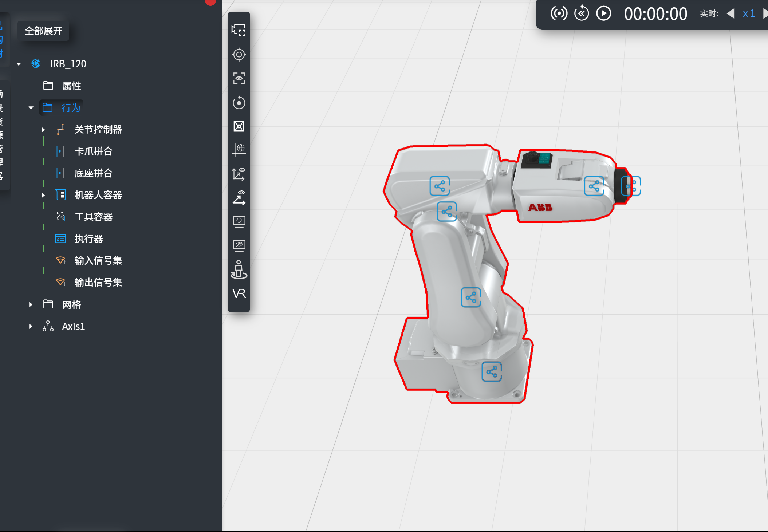Expand the 关节控制器 node
The image size is (768, 532).
tap(43, 130)
